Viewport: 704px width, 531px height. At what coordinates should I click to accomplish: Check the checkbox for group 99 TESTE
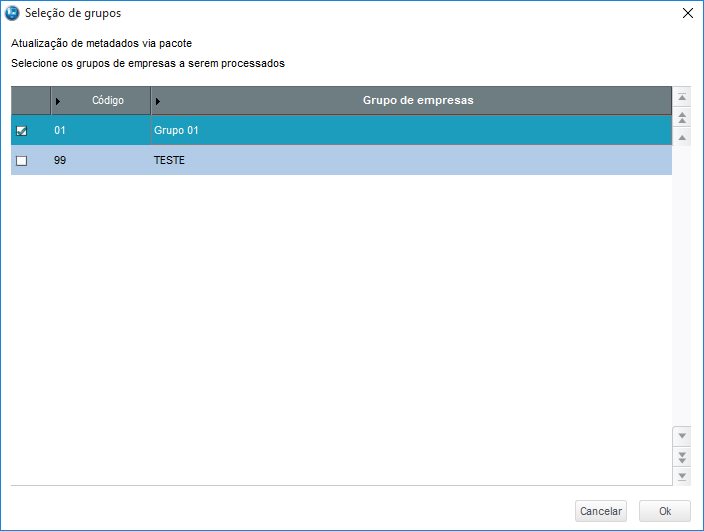click(x=21, y=161)
